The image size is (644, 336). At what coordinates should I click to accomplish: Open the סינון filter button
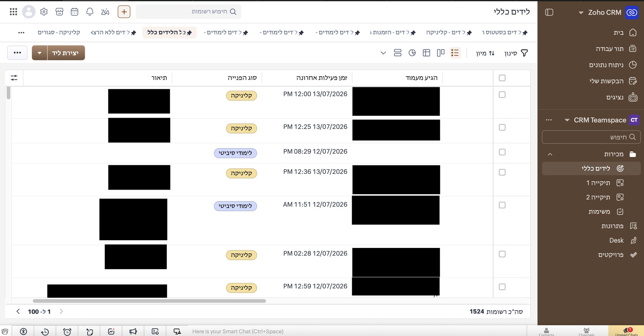516,53
